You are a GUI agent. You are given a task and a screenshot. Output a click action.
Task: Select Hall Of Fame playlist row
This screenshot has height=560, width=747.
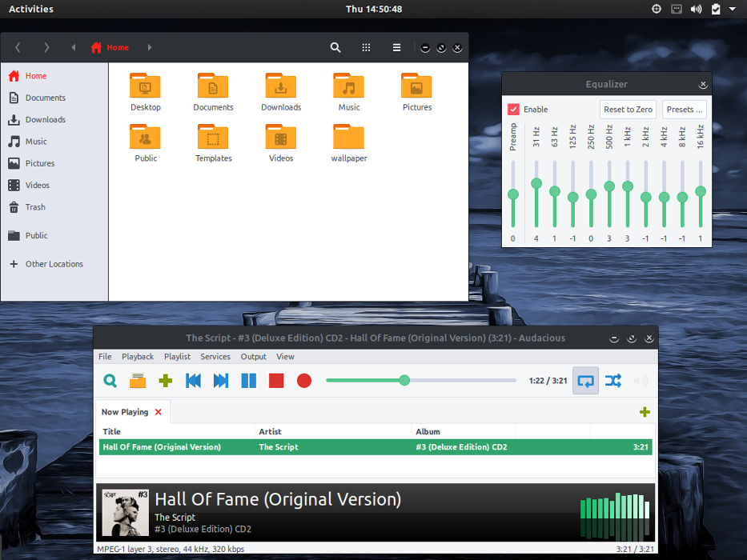[376, 447]
